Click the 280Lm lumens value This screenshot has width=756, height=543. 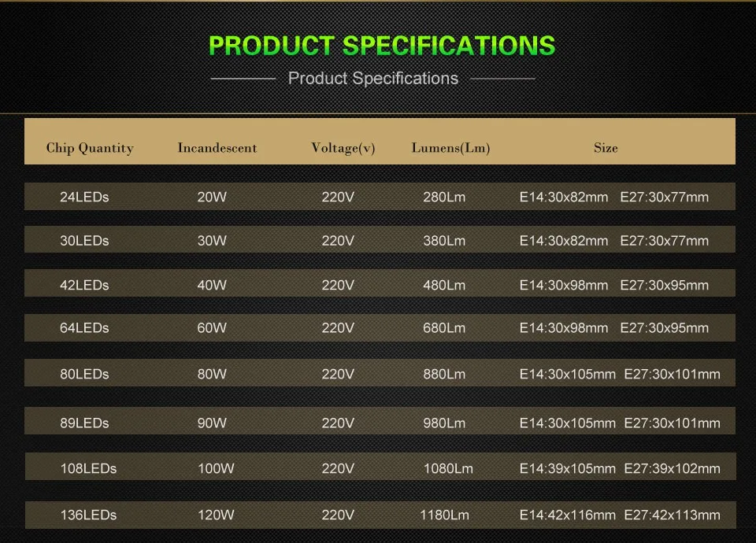(444, 198)
